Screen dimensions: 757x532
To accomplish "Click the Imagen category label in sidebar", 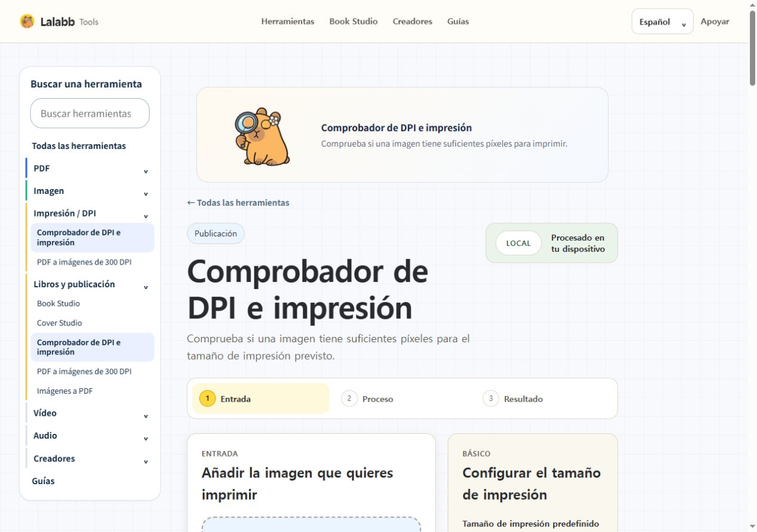I will (48, 191).
